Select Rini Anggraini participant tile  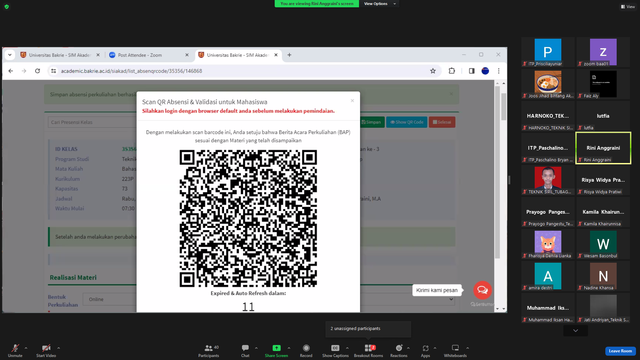pos(603,148)
